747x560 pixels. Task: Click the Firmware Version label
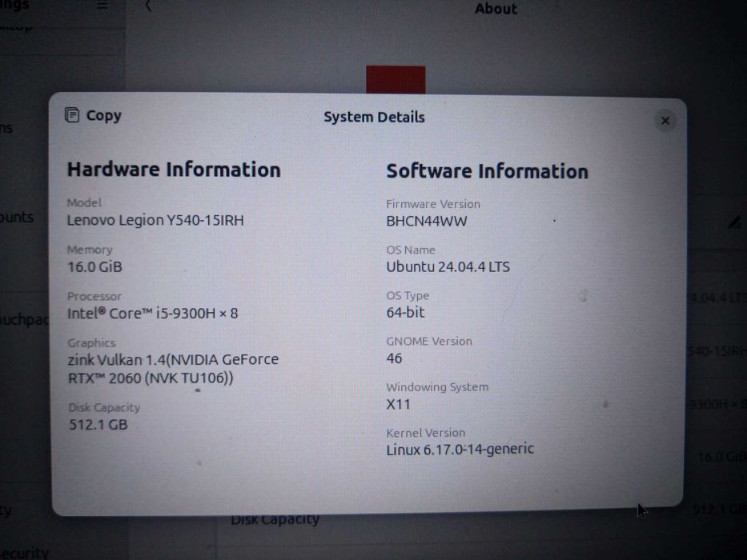[433, 204]
